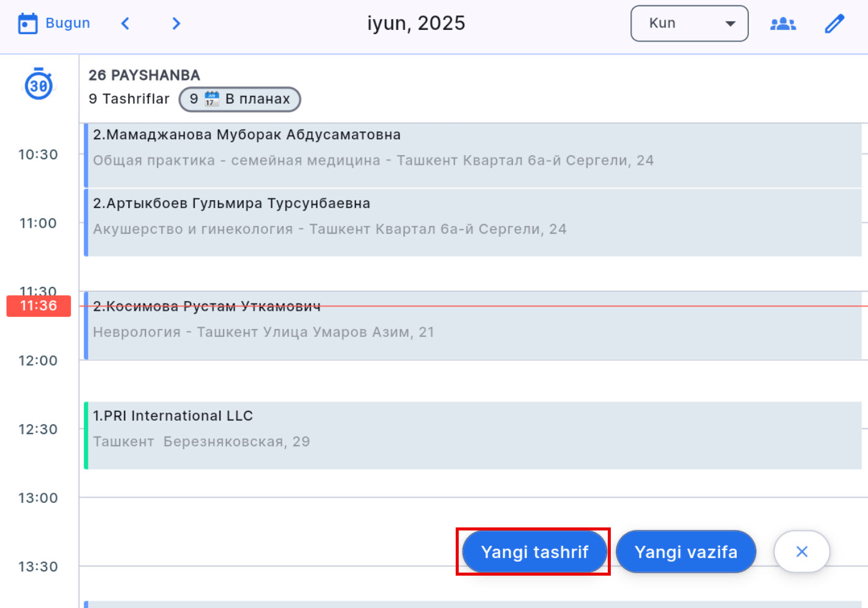Open Артыкбоев Гульмира Турсунбаевна appointment
This screenshot has height=608, width=868.
473,222
